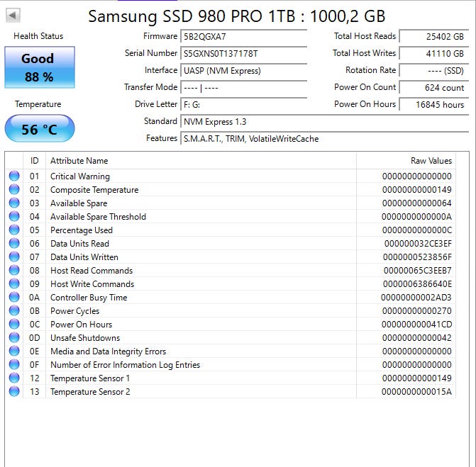Viewport: 476px width, 467px height.
Task: Click the ID column header
Action: point(34,160)
